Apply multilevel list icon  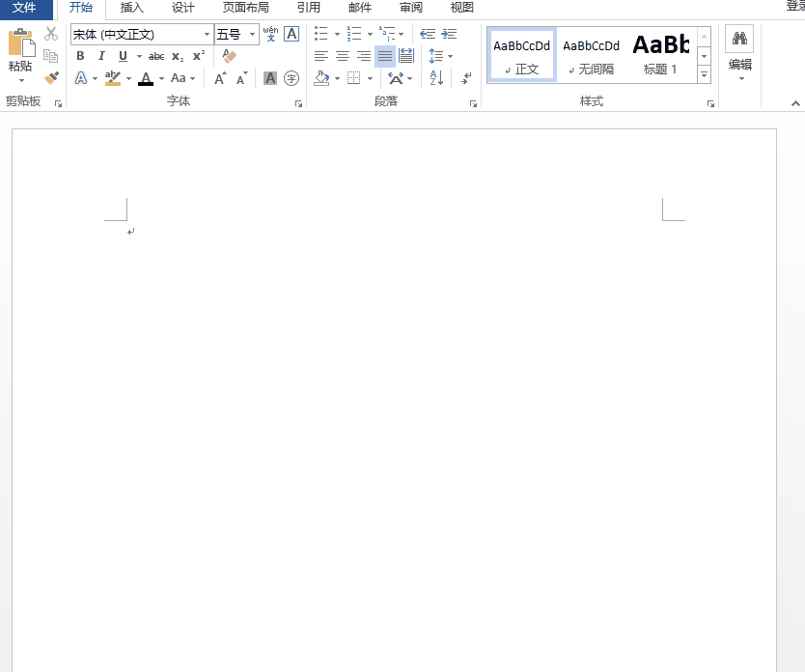tap(387, 34)
